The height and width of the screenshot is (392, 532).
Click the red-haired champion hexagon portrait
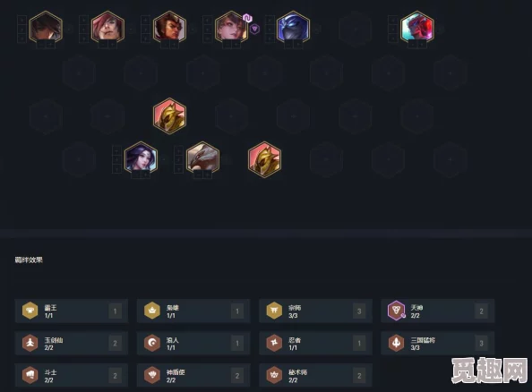click(x=107, y=28)
